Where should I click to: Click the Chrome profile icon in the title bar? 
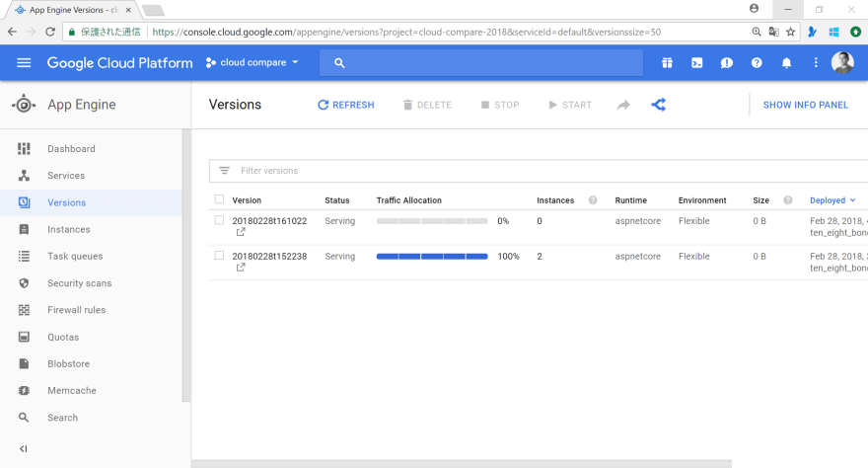[x=754, y=8]
